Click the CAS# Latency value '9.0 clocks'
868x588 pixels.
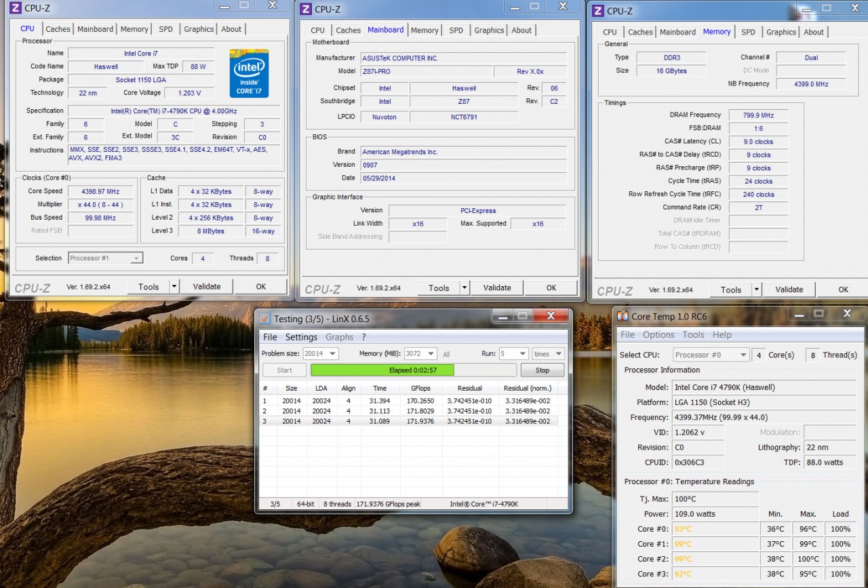click(x=758, y=142)
